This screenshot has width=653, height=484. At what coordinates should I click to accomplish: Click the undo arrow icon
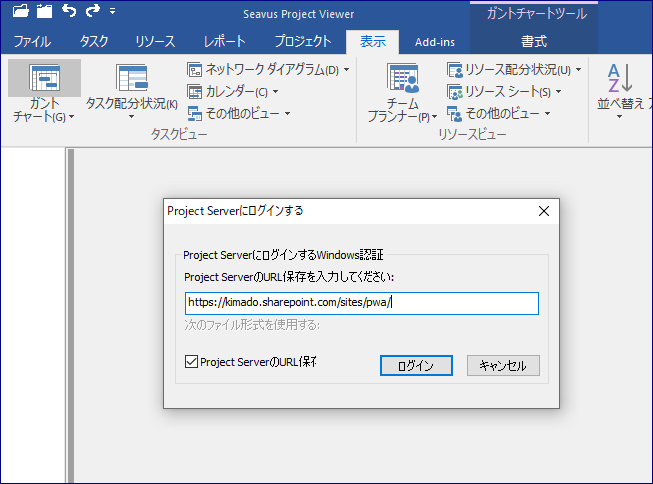[x=69, y=10]
